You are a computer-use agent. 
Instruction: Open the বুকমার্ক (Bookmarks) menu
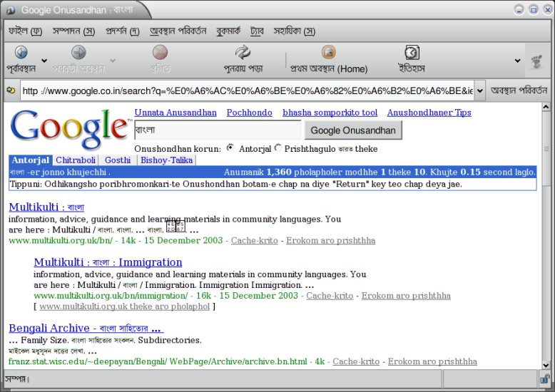click(x=228, y=31)
